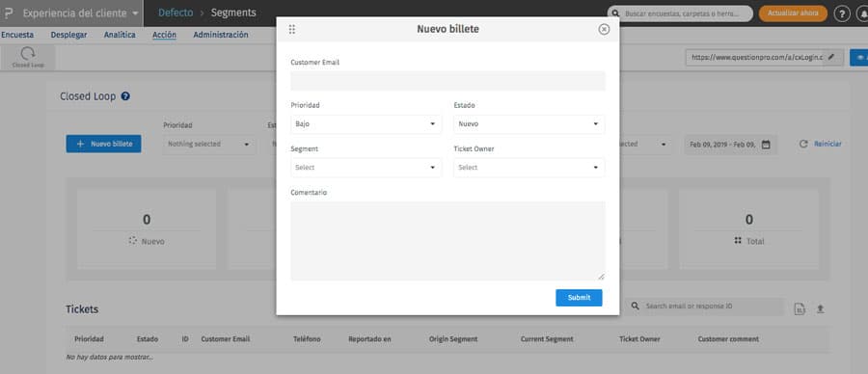The height and width of the screenshot is (374, 868).
Task: Click the Closed Loop toolbar icon
Action: click(28, 58)
